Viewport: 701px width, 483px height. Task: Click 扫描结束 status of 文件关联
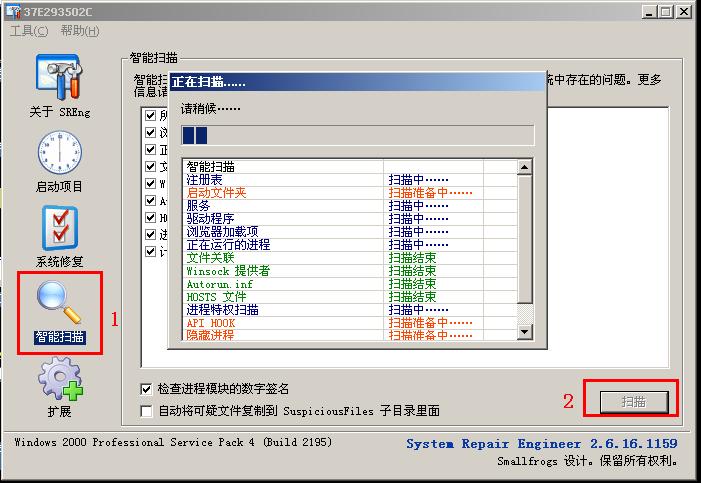pos(412,258)
